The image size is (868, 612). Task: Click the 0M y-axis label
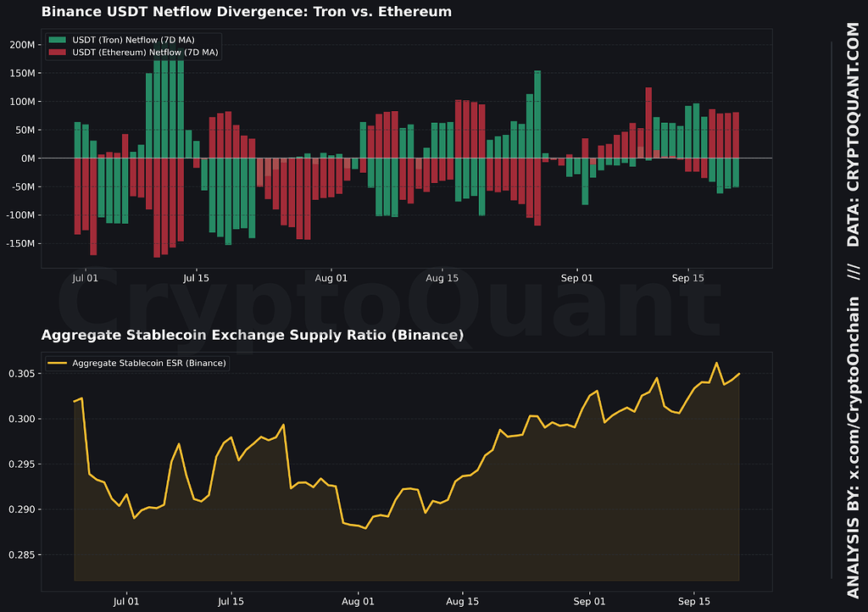28,159
